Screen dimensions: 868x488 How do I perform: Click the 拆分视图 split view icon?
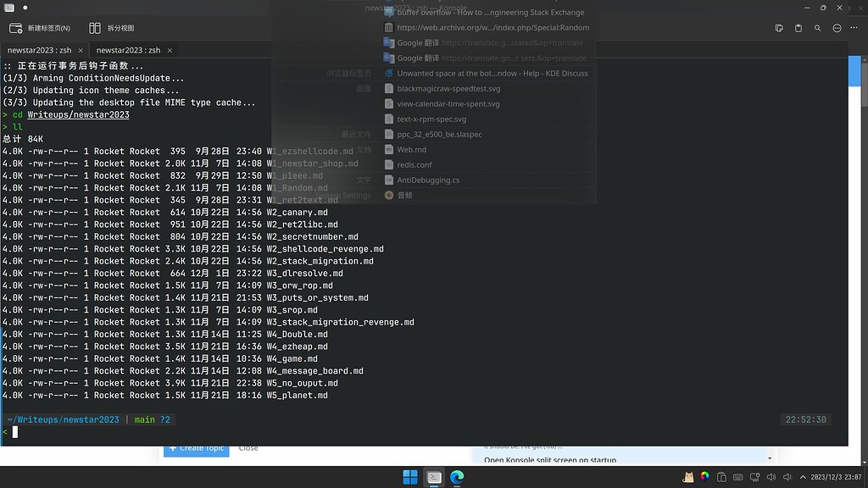click(x=111, y=28)
